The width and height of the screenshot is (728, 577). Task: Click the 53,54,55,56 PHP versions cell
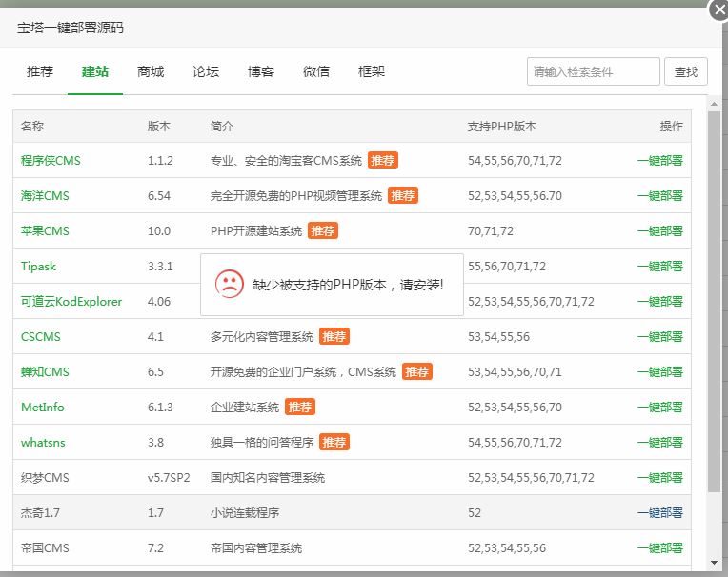(498, 337)
